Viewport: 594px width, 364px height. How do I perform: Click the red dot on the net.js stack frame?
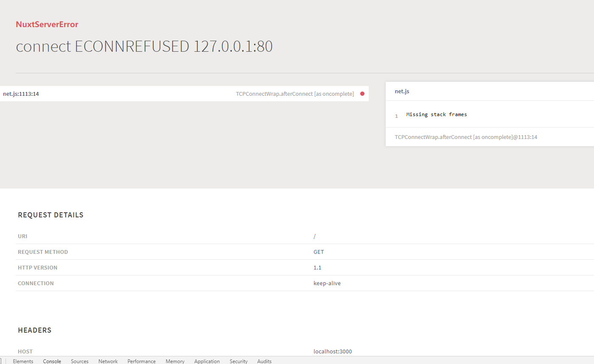(362, 94)
